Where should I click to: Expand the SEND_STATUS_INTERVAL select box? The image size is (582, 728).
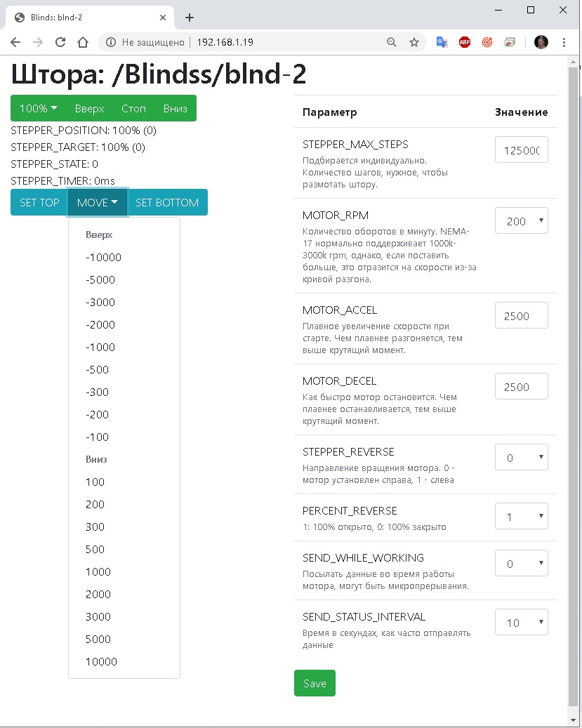[521, 623]
